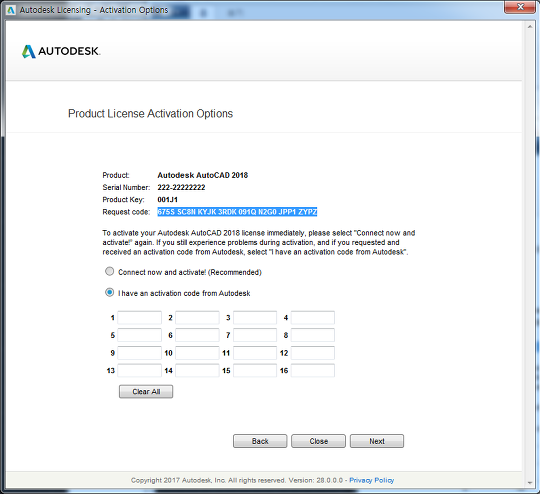Click the scrollbar down arrow
The width and height of the screenshot is (540, 494).
[x=530, y=483]
